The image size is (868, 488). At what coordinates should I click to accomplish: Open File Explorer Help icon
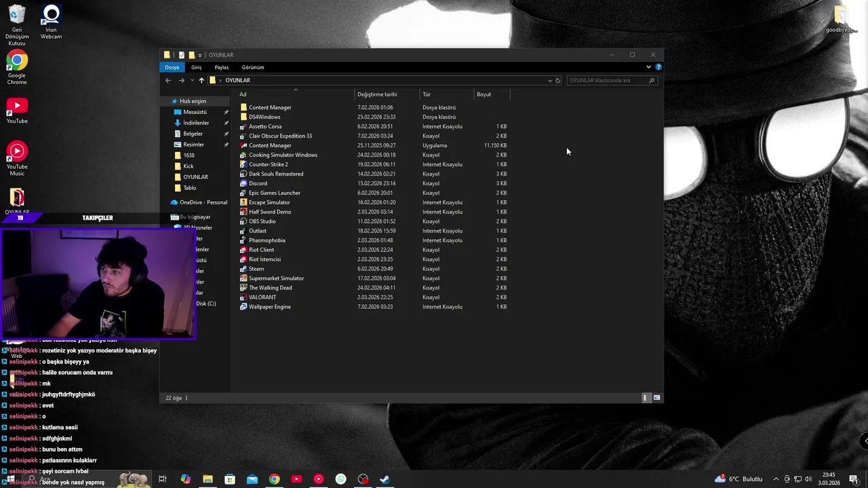click(x=658, y=67)
